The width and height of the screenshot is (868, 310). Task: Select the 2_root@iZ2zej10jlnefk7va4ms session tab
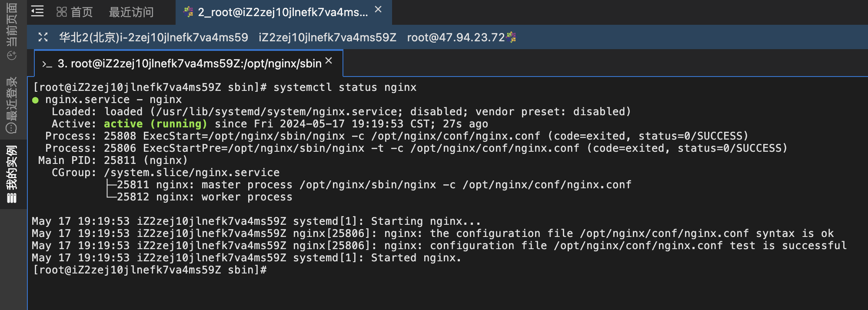[283, 12]
